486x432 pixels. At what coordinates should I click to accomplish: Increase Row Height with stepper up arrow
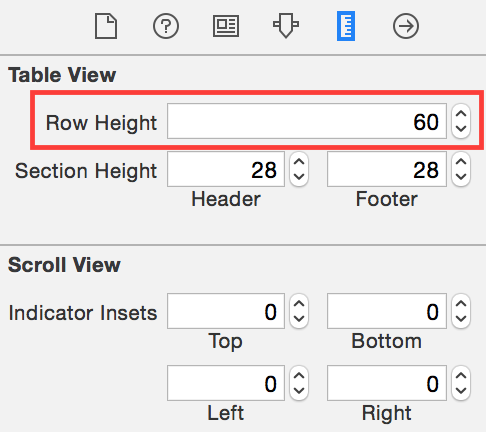(461, 114)
